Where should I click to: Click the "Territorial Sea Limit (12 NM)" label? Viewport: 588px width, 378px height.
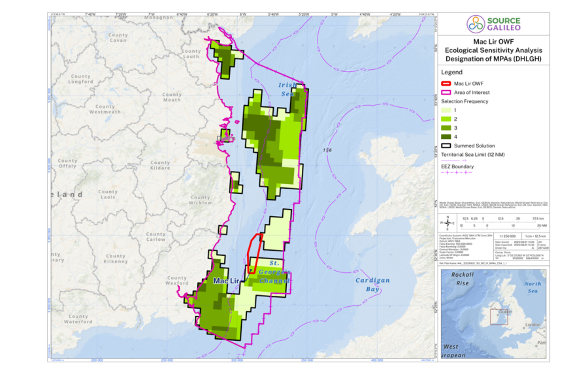[x=473, y=155]
